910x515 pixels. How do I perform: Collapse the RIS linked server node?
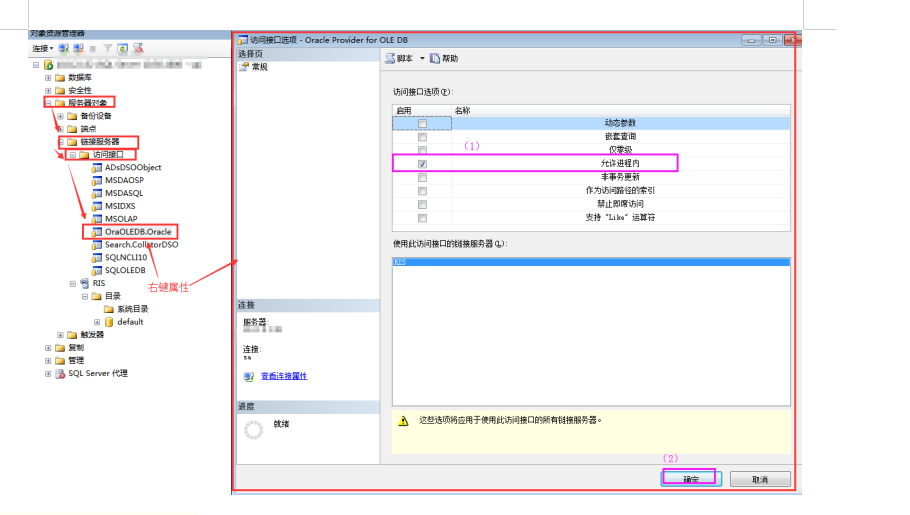pos(73,284)
